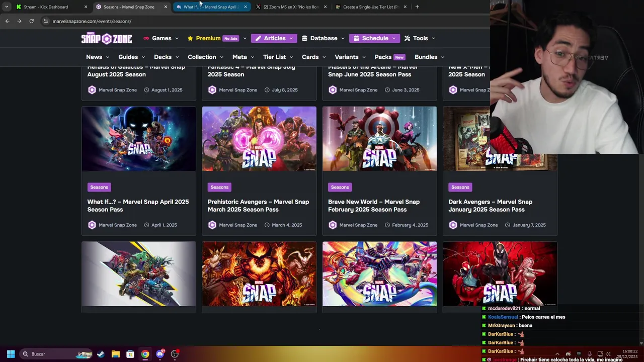Click the Snap Zone site logo
The image size is (644, 362).
[107, 38]
